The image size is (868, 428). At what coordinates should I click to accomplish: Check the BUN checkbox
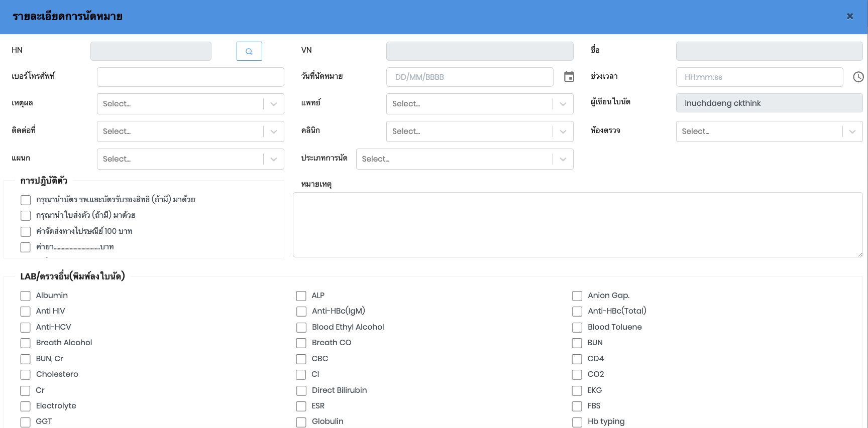pos(577,343)
